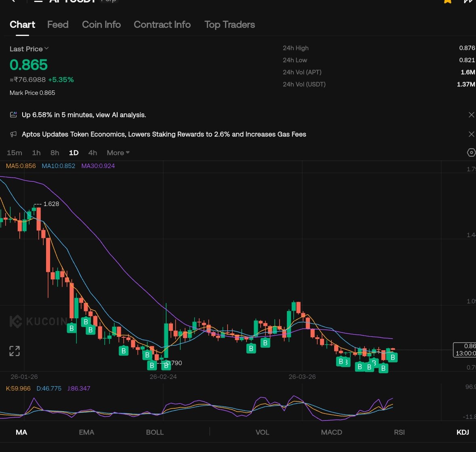Image resolution: width=476 pixels, height=452 pixels.
Task: Select the 15m timeframe
Action: point(14,153)
